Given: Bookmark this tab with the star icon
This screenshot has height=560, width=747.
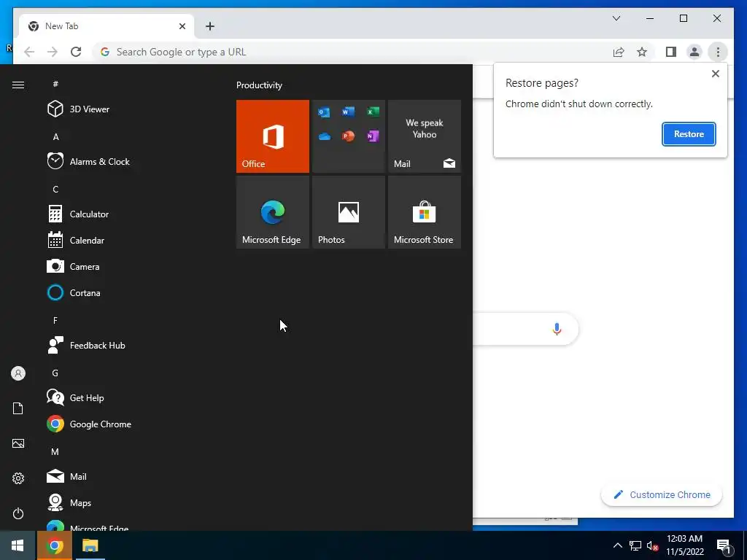Looking at the screenshot, I should coord(642,52).
